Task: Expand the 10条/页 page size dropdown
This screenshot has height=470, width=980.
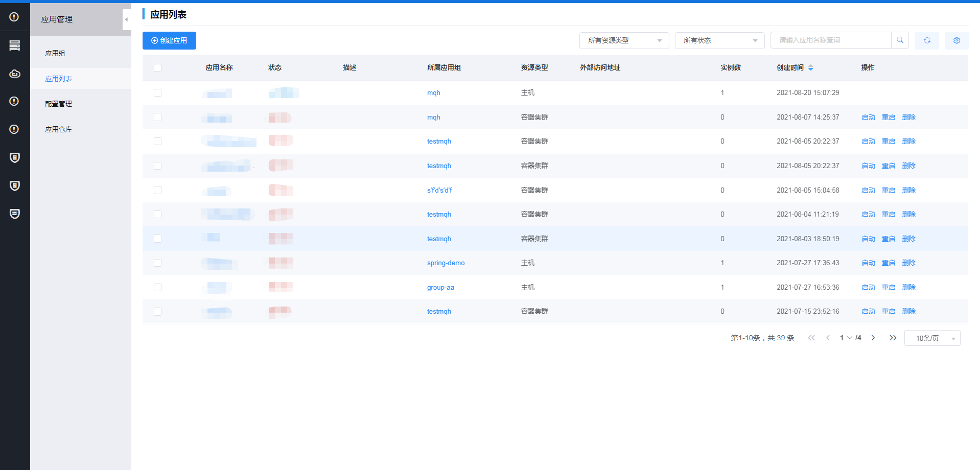Action: coord(932,338)
